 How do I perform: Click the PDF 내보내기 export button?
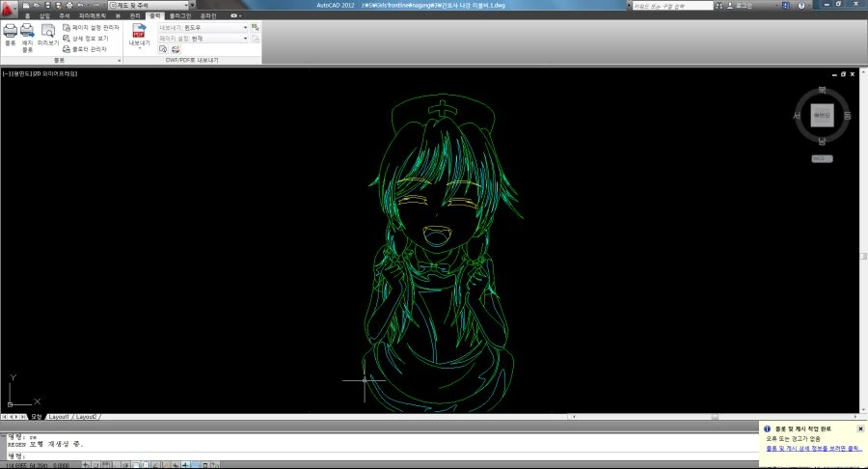[x=139, y=36]
